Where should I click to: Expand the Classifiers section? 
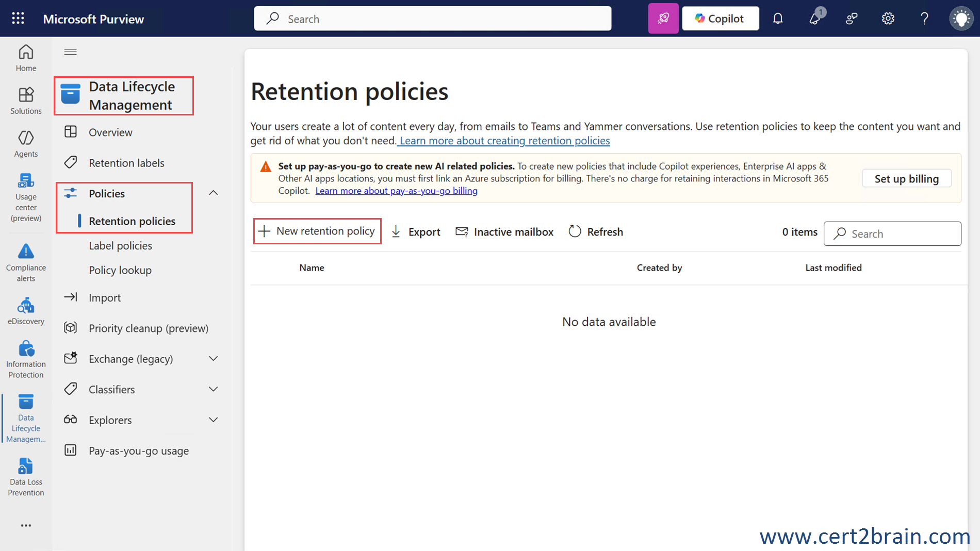(213, 389)
